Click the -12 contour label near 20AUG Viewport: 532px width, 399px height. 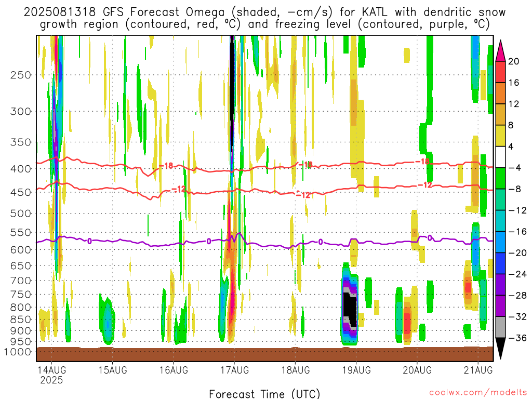pos(424,185)
